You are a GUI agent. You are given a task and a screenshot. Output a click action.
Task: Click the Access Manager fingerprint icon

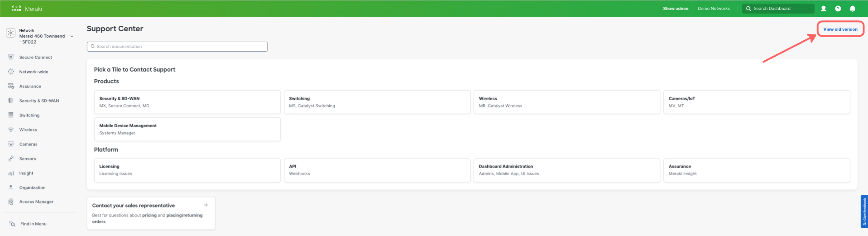[11, 202]
